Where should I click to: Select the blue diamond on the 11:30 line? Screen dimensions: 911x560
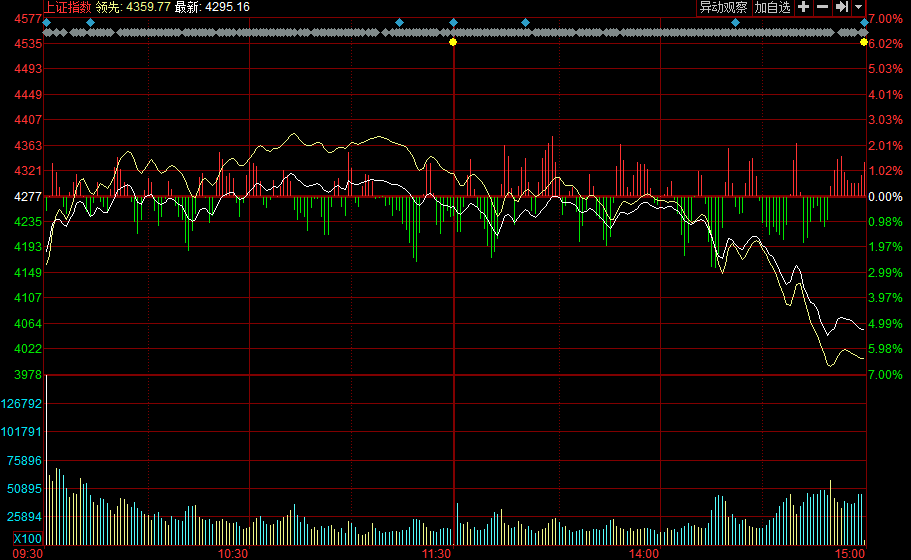click(x=454, y=23)
